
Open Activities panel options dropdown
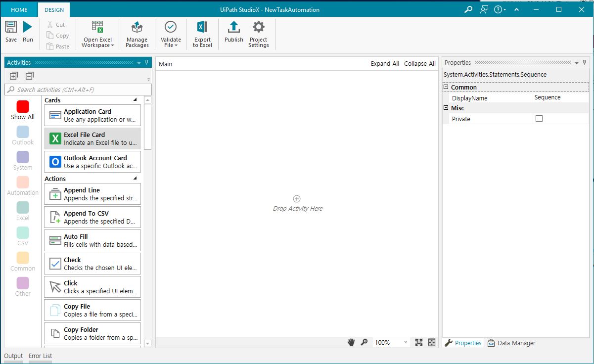(138, 63)
